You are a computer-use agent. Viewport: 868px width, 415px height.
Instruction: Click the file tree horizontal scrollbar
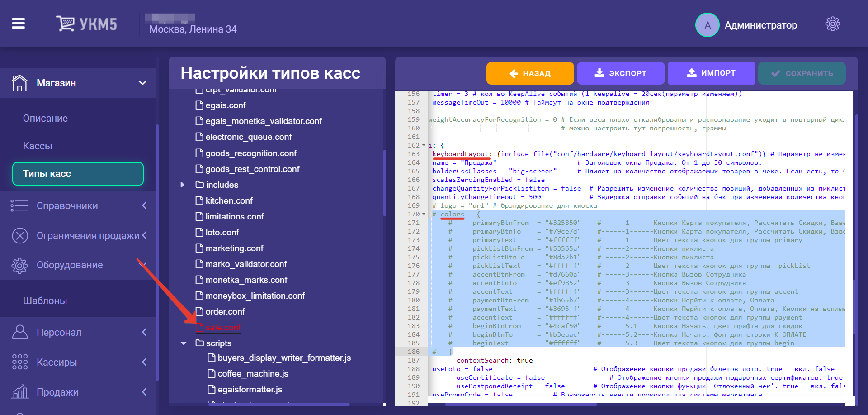pos(278,405)
